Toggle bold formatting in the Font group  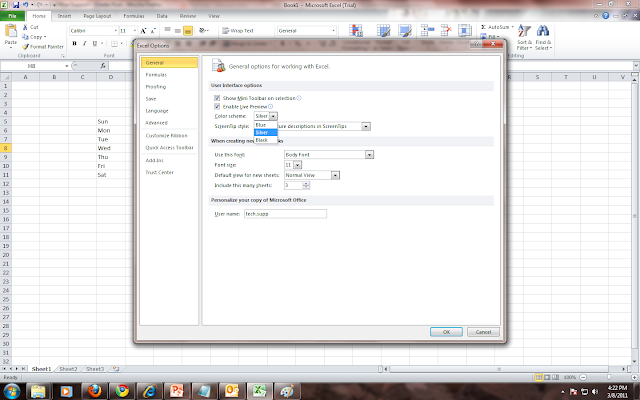tap(74, 43)
